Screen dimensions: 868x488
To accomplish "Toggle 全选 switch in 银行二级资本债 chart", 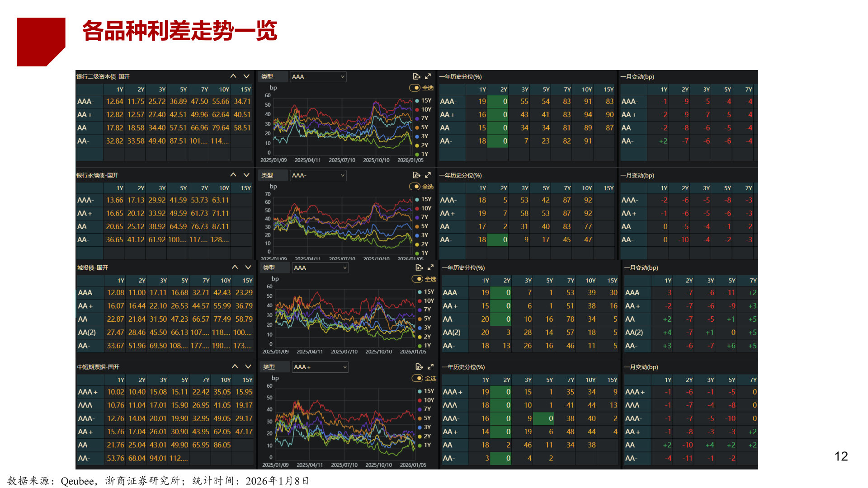I will [415, 88].
